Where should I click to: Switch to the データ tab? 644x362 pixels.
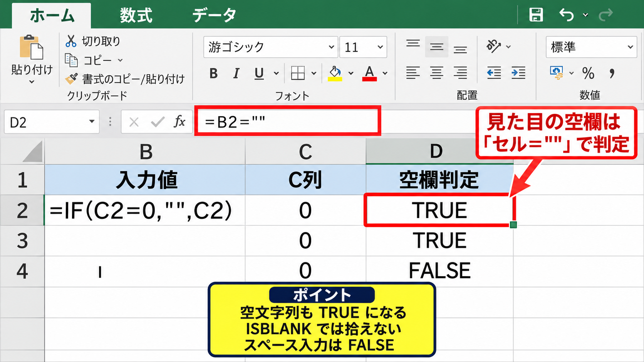214,15
